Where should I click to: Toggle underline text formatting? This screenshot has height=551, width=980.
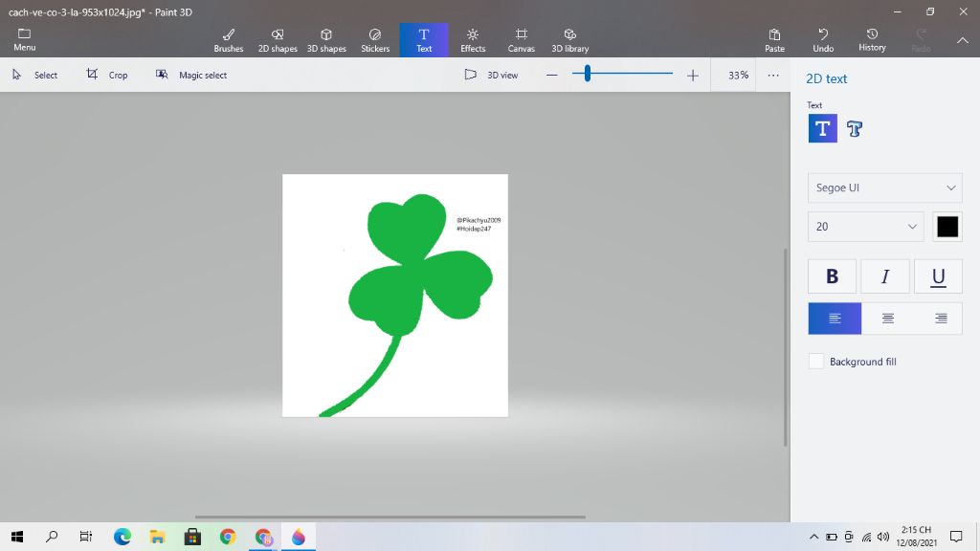(x=938, y=276)
